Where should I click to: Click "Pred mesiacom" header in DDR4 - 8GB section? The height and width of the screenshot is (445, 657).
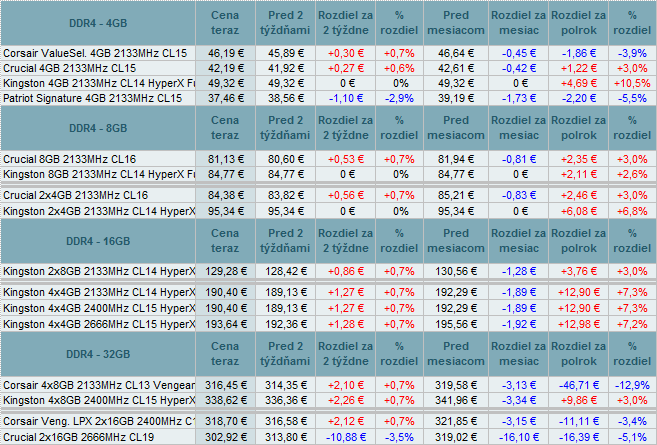pyautogui.click(x=456, y=127)
